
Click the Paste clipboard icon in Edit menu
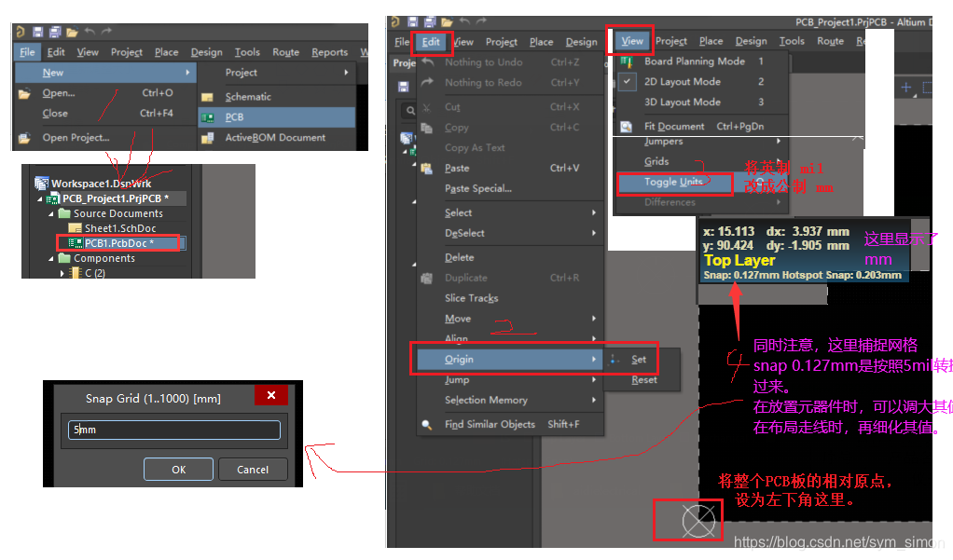[x=426, y=169]
